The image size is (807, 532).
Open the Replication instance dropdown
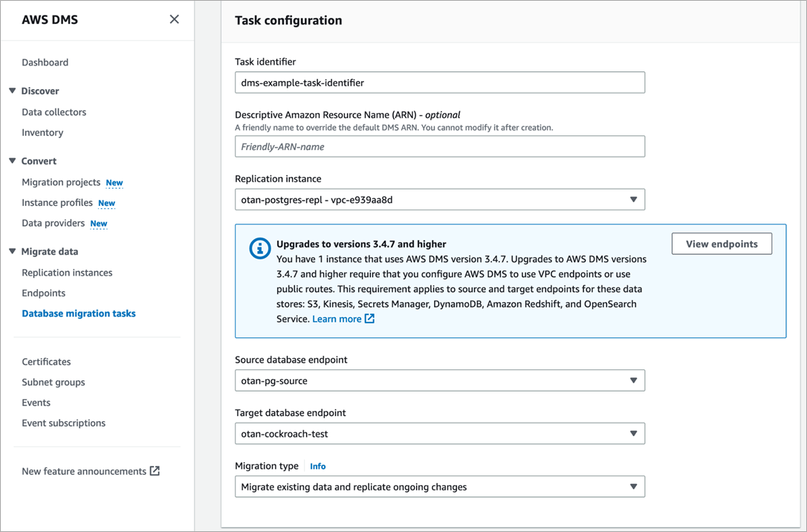coord(633,199)
